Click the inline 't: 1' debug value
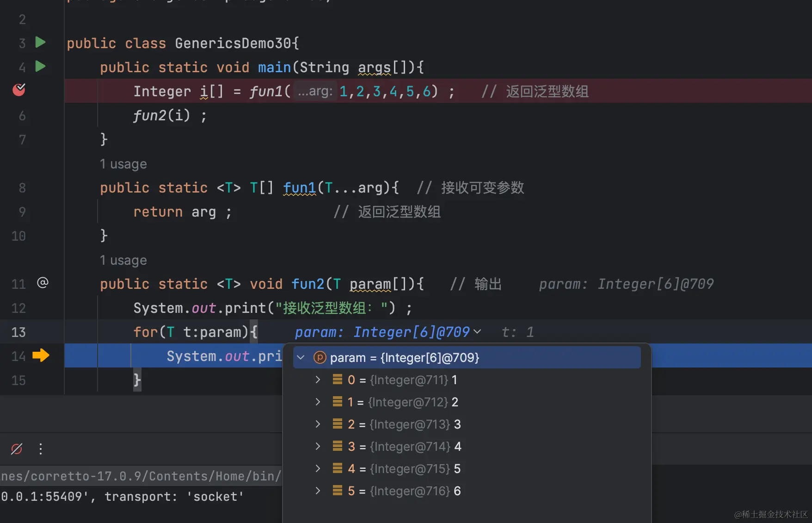 coord(518,332)
